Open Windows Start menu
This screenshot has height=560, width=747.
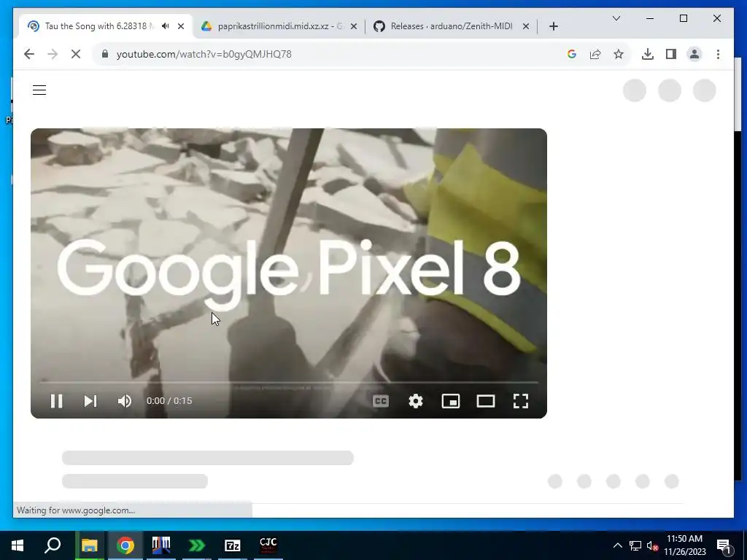pos(18,545)
